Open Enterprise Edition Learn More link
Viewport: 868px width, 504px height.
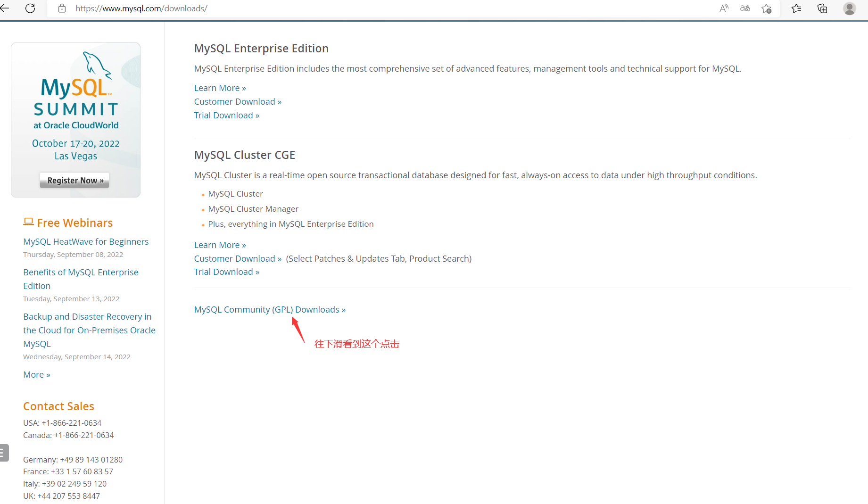click(x=220, y=88)
